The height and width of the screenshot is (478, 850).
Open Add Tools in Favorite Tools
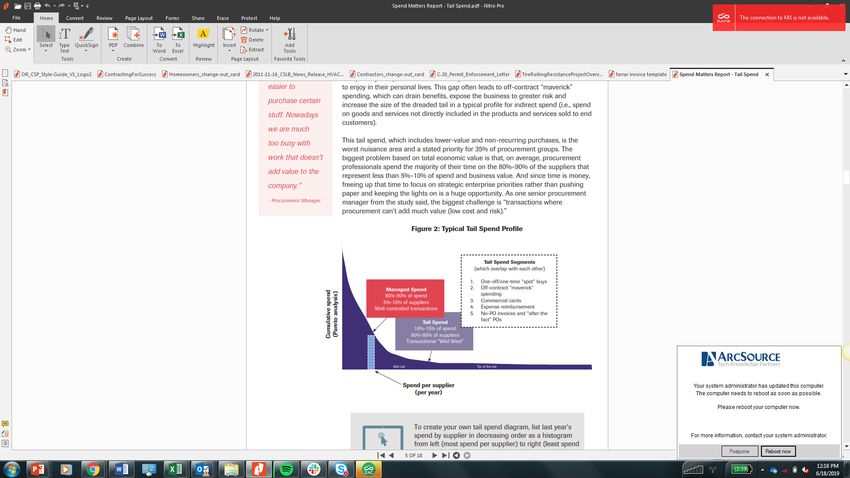[289, 40]
